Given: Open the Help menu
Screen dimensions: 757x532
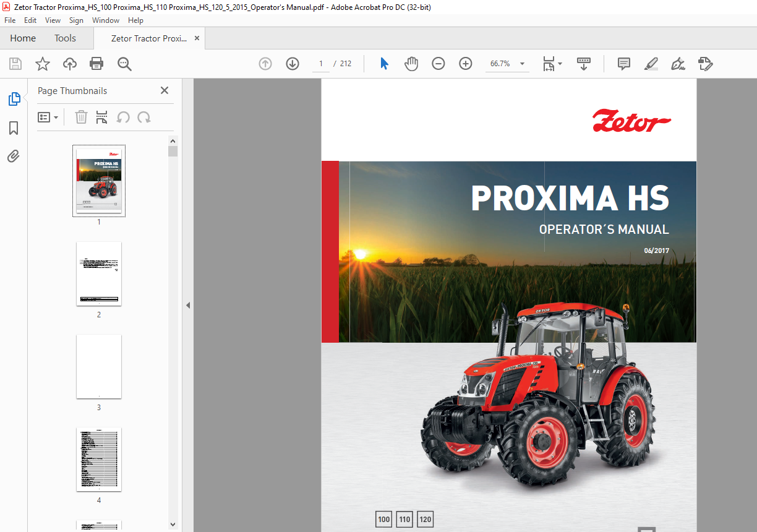Looking at the screenshot, I should [135, 20].
